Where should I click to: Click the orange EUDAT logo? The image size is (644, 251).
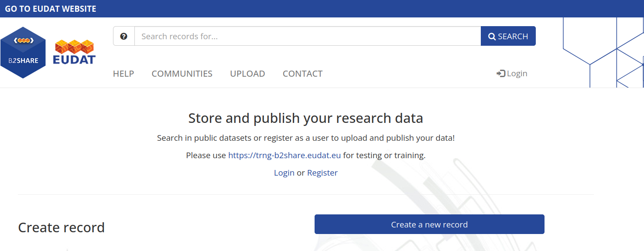[74, 52]
